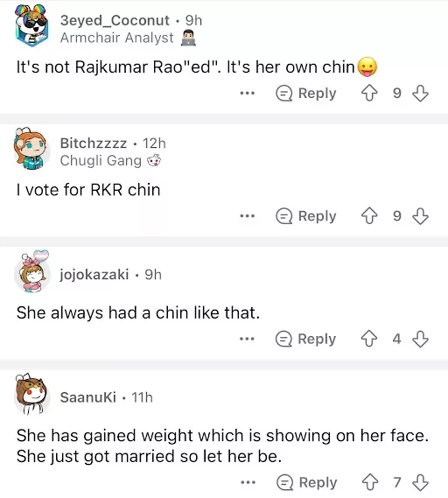This screenshot has height=498, width=448.
Task: Reply to SaanuKi's comment
Action: [307, 482]
